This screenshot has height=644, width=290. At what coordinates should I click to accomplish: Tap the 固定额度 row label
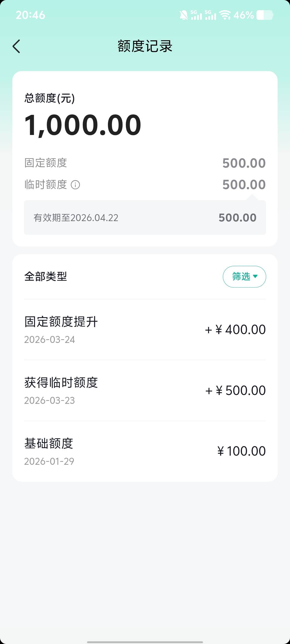point(46,163)
